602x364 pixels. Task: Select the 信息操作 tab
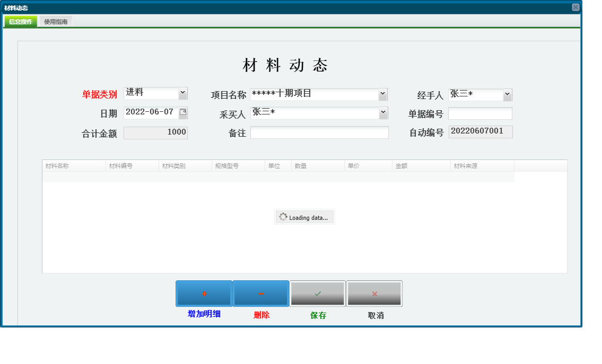pos(20,22)
